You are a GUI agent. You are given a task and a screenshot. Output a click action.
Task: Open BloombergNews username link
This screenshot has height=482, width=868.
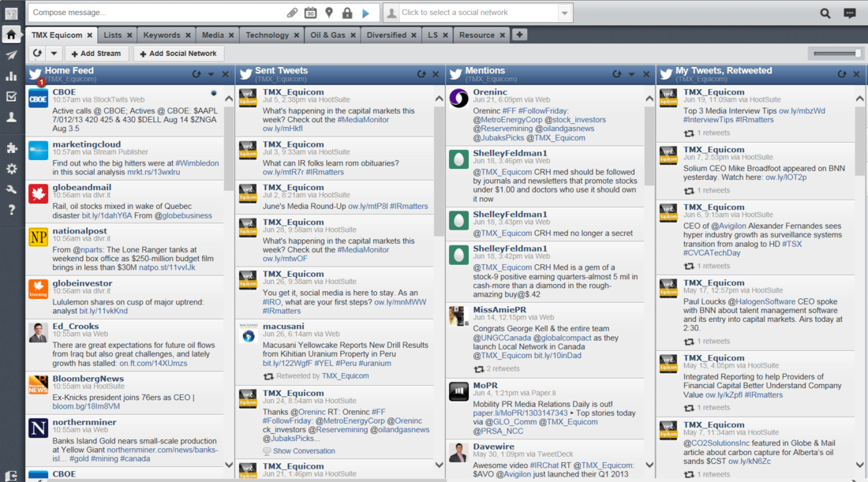[88, 379]
